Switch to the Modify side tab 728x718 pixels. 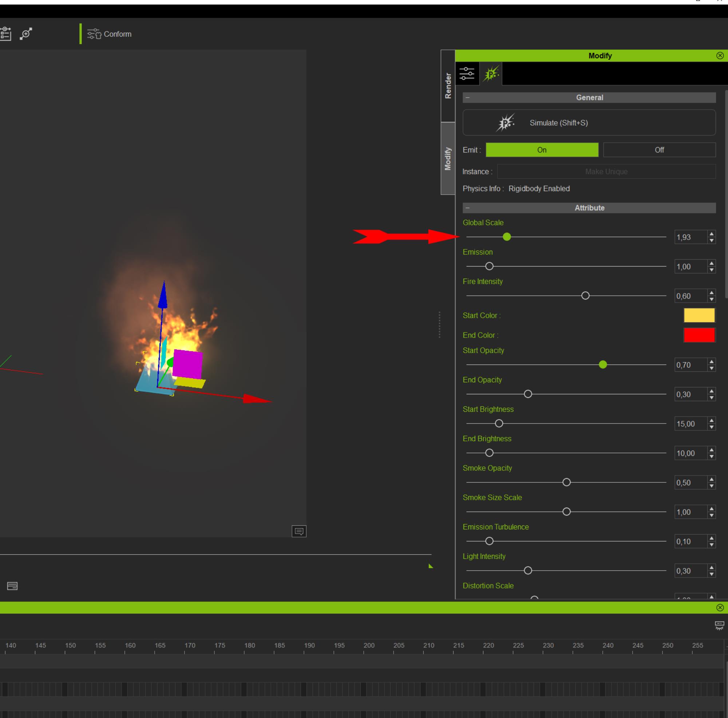(x=448, y=158)
